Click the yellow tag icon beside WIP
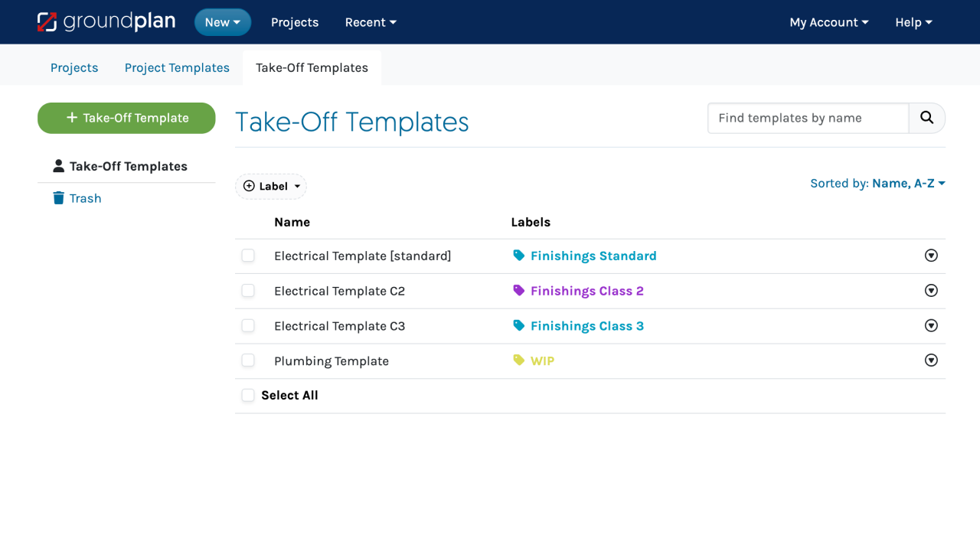Viewport: 980px width, 551px height. (519, 360)
